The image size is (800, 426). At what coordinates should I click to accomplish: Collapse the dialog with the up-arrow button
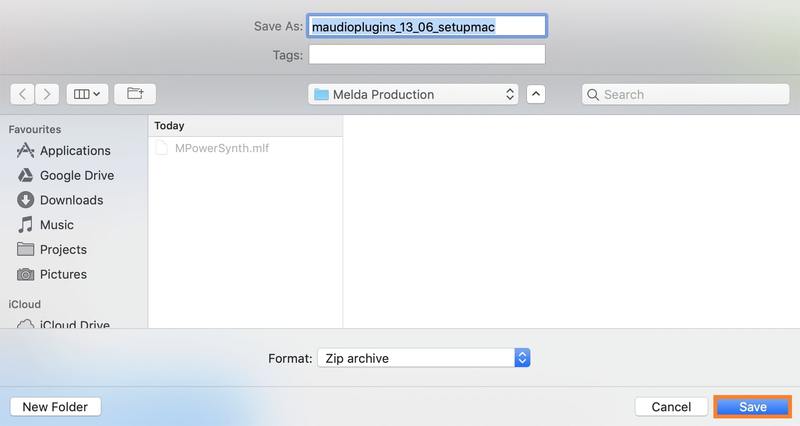536,95
